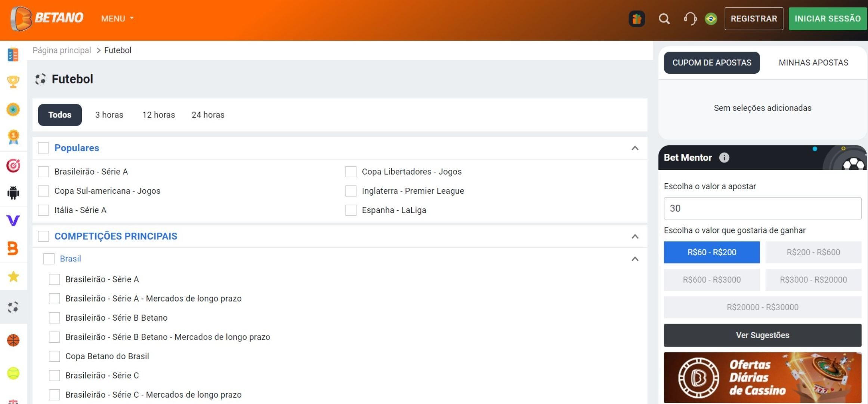Open the MENU dropdown
868x404 pixels.
pos(117,19)
